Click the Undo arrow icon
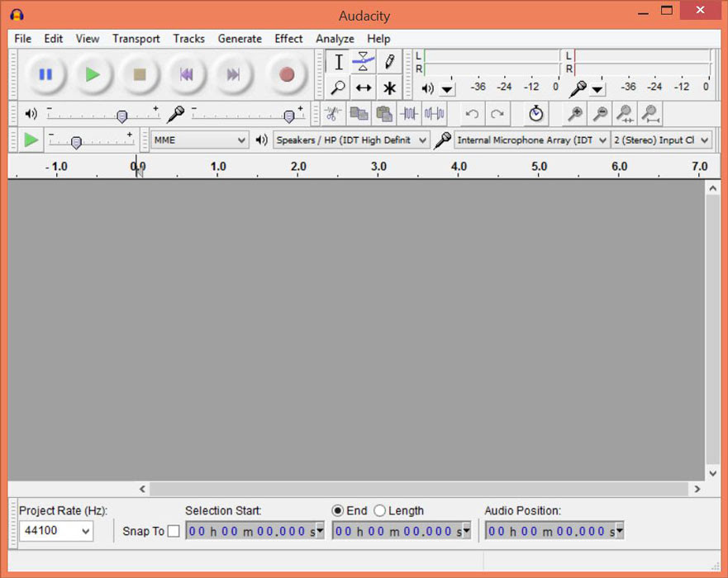The image size is (728, 578). tap(472, 114)
